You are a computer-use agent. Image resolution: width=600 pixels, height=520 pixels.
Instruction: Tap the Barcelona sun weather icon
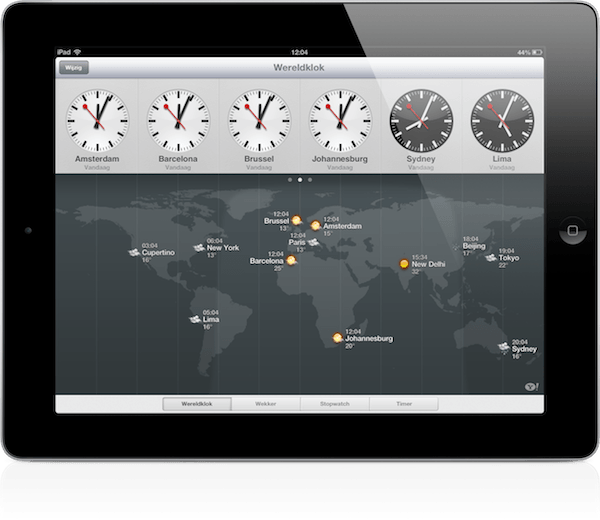(x=291, y=260)
